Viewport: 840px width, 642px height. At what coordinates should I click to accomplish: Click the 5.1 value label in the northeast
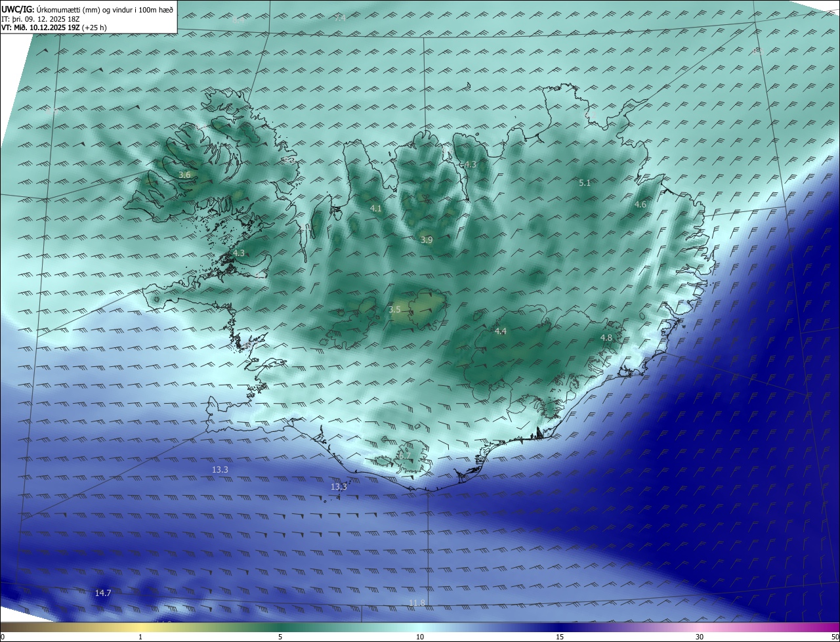click(x=585, y=183)
